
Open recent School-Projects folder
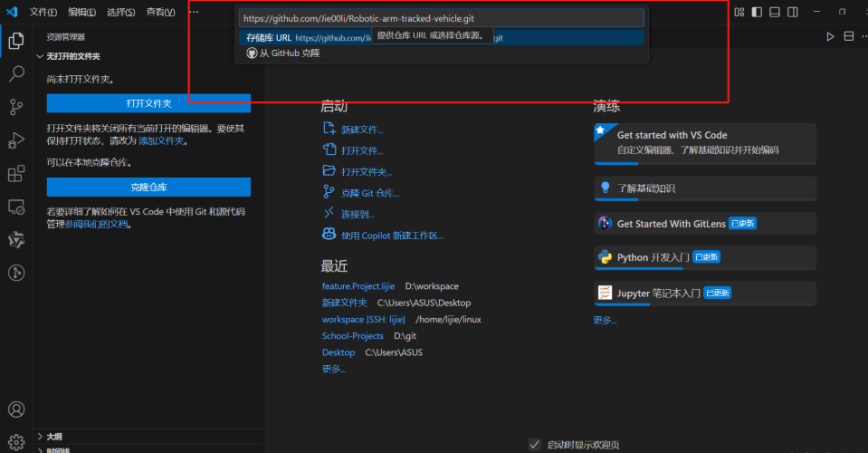click(x=353, y=335)
